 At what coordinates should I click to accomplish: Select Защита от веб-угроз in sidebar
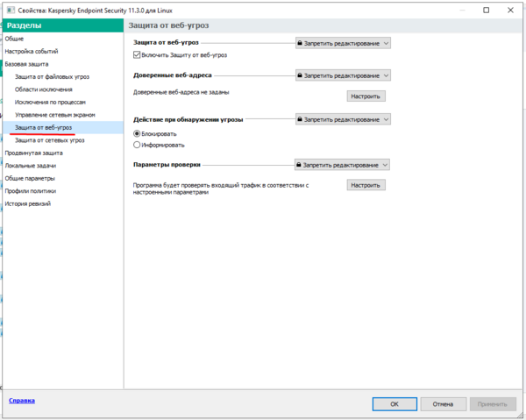click(x=43, y=127)
